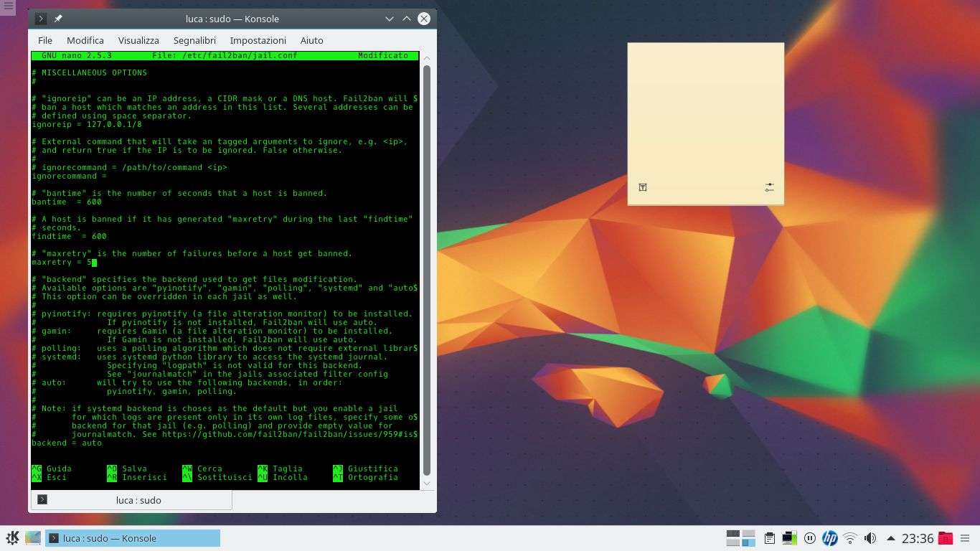Screen dimensions: 980x551
Task: Click the speaker volume icon
Action: pos(870,538)
